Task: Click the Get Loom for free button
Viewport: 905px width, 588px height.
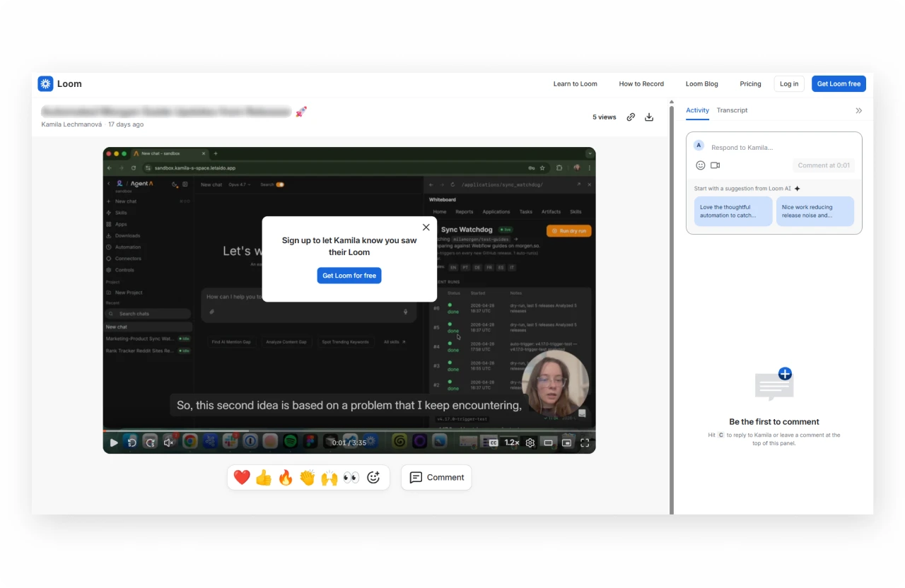Action: coord(349,276)
